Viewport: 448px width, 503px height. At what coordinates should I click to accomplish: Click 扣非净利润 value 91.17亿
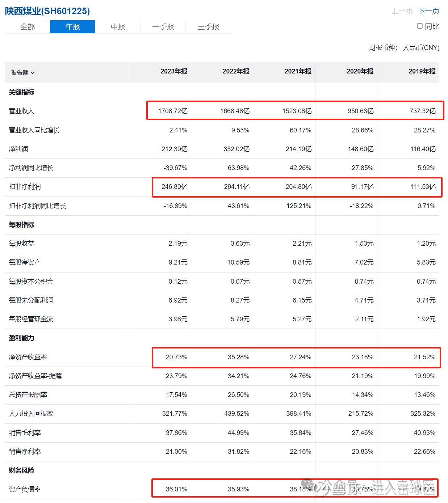pyautogui.click(x=363, y=187)
